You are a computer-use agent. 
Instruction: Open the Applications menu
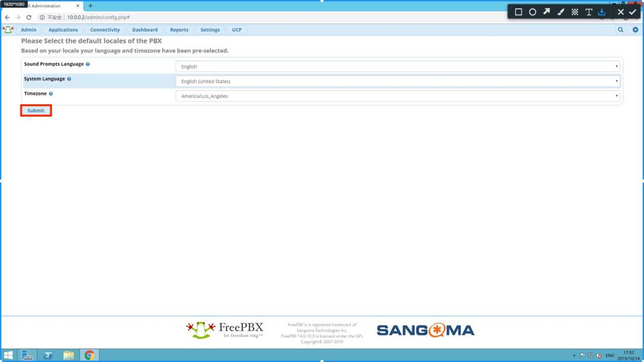63,30
